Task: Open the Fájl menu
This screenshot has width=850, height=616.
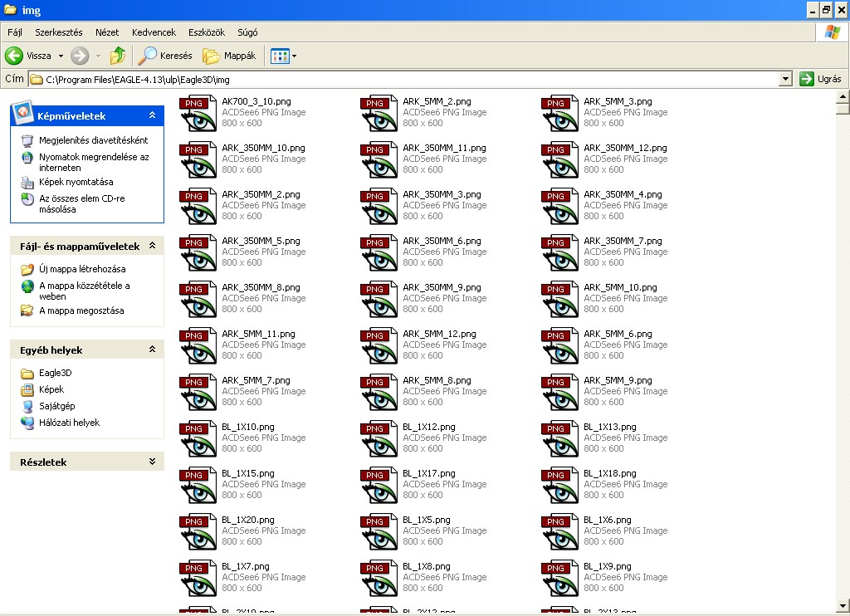Action: point(15,32)
